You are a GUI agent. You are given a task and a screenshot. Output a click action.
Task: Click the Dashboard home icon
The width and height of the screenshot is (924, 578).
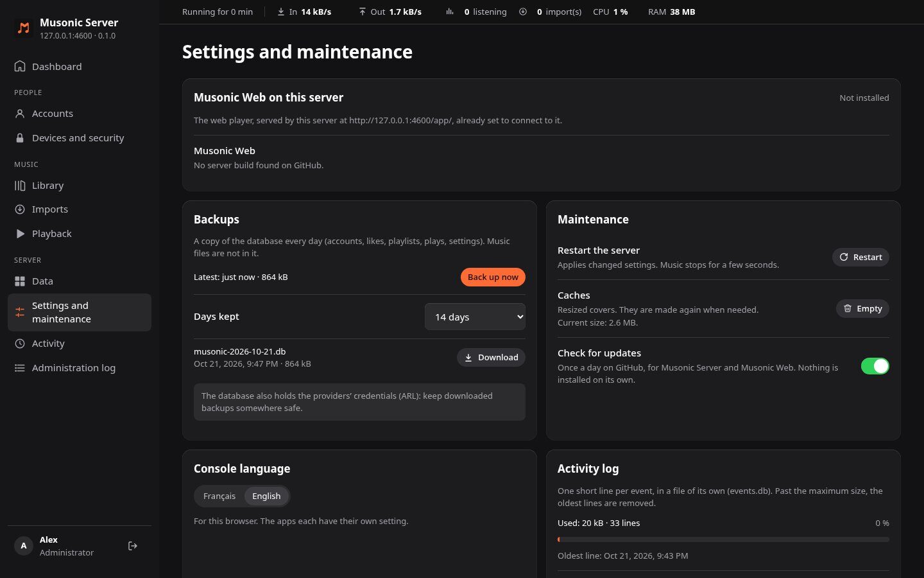(x=20, y=66)
